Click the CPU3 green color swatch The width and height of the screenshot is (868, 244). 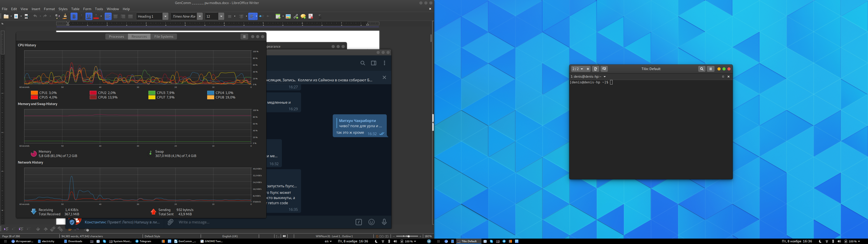152,93
